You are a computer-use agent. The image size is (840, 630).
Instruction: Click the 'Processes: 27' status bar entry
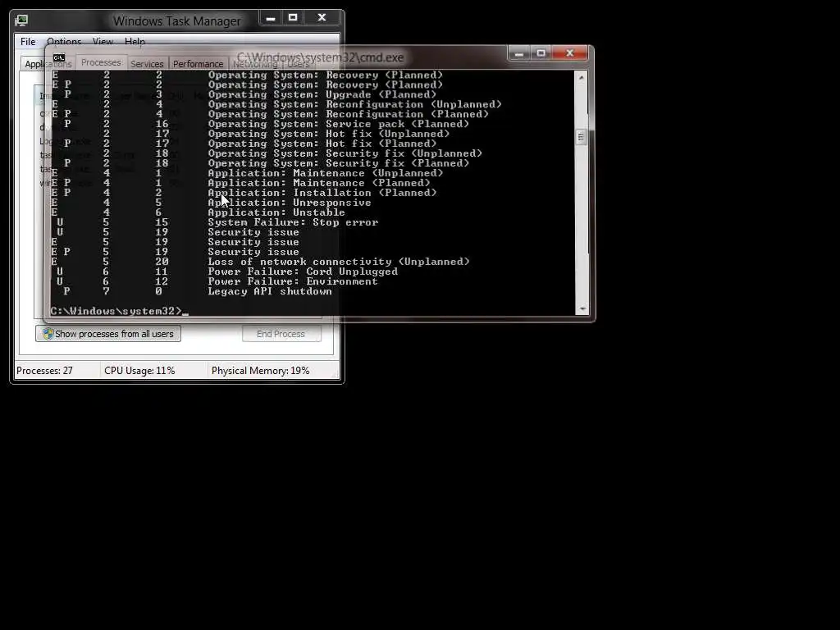tap(44, 371)
